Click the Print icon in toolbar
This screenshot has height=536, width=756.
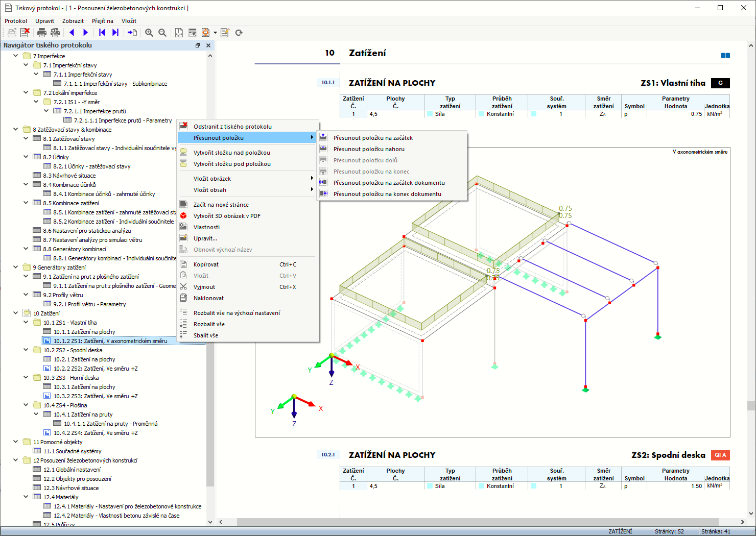point(42,33)
